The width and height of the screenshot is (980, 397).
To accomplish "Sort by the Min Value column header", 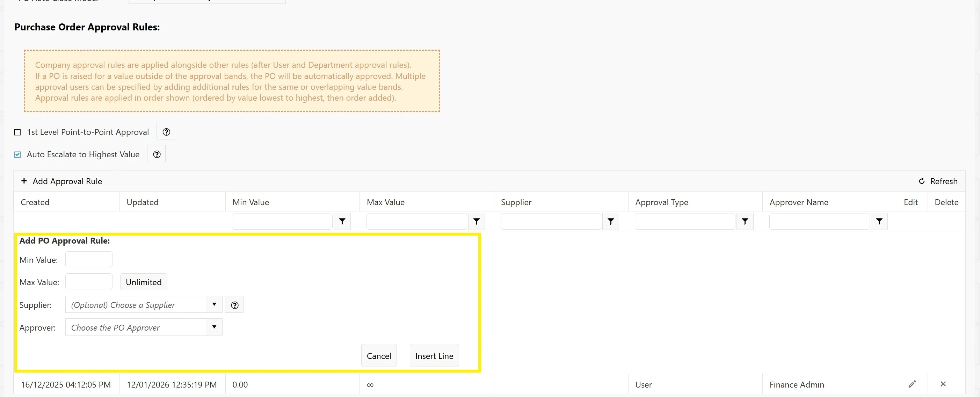I will pyautogui.click(x=251, y=202).
